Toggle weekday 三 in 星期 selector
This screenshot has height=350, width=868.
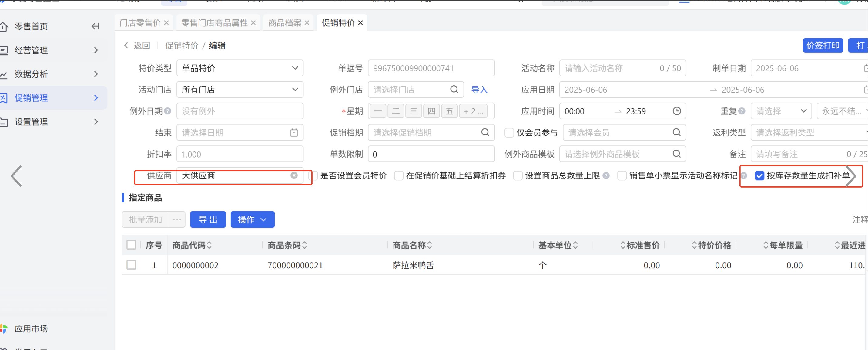coord(414,111)
